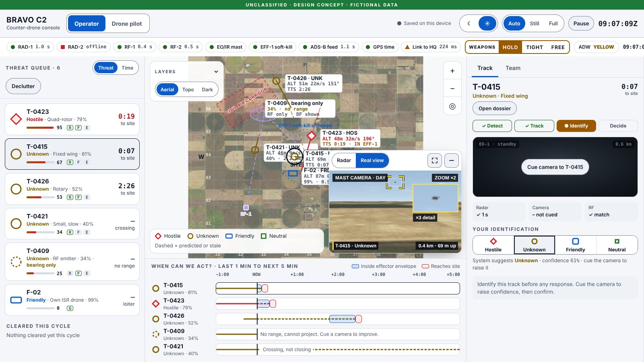Image resolution: width=644 pixels, height=362 pixels.
Task: Set weapons status to FREE
Action: 558,47
